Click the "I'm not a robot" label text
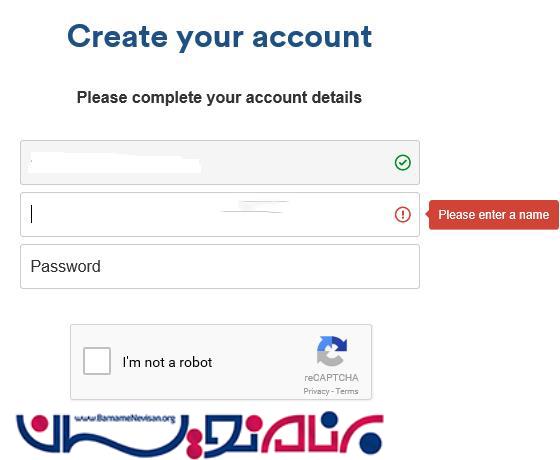 (x=167, y=362)
